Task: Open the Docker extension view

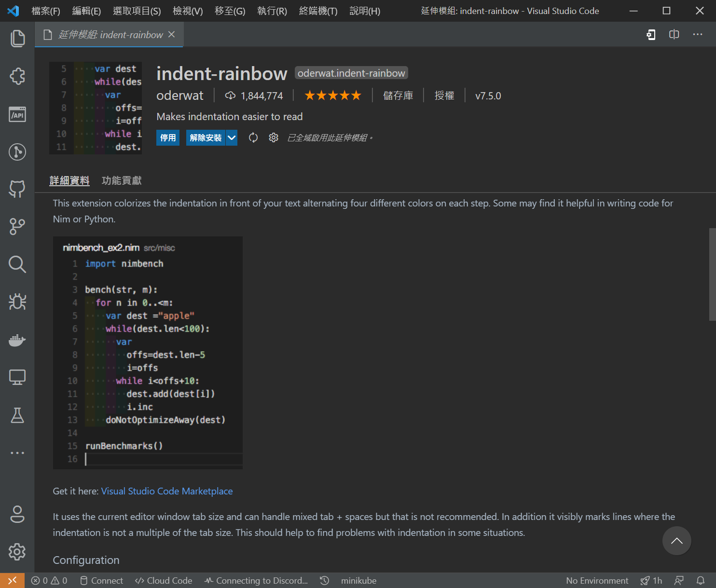Action: (x=18, y=341)
